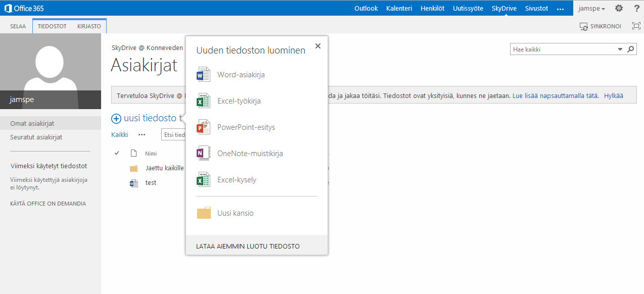Open Henkilöt in top navigation
The height and width of the screenshot is (294, 644).
432,9
